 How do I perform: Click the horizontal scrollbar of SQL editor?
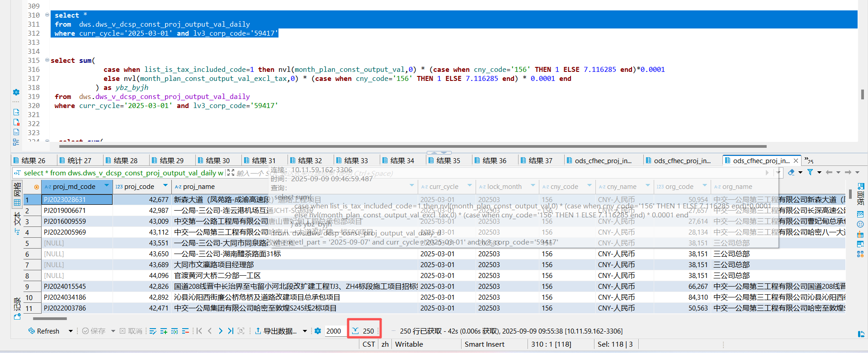[413, 146]
